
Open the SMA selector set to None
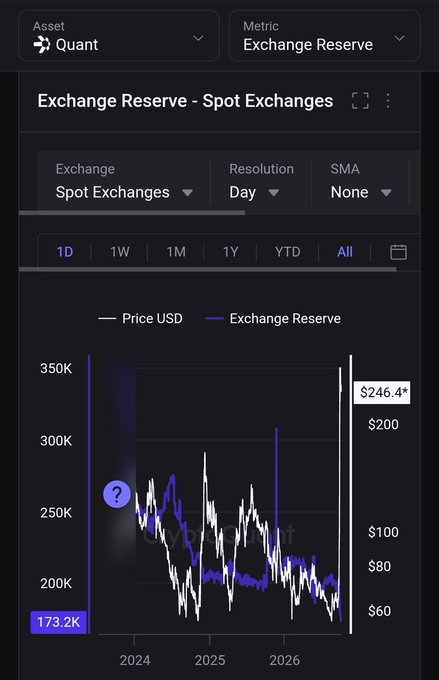(x=360, y=182)
